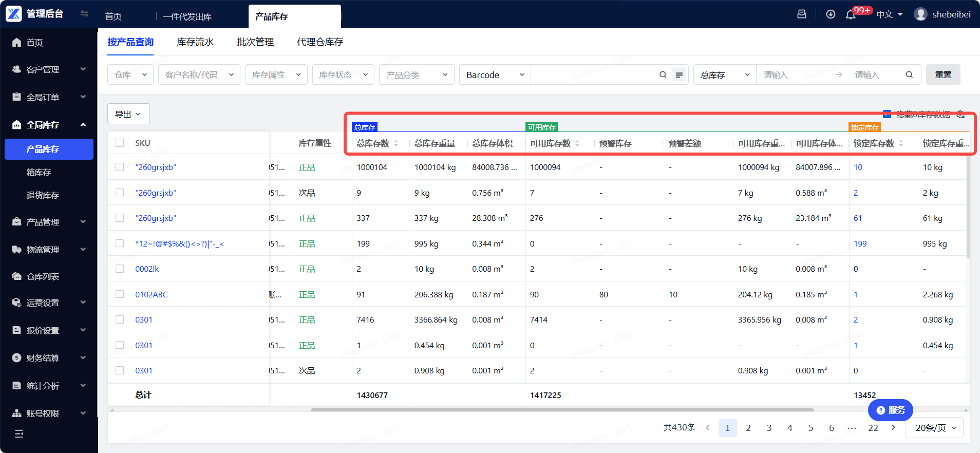Click the app logo icon
The image size is (980, 453).
coord(14,14)
